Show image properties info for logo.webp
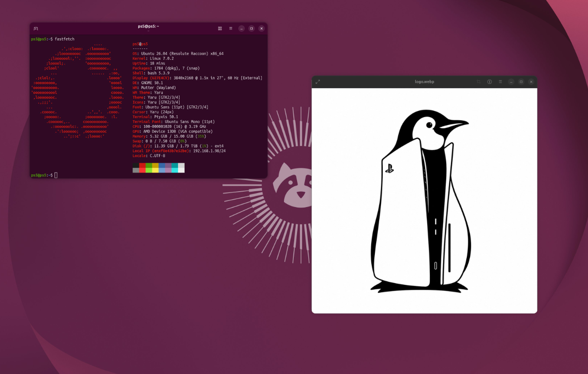This screenshot has width=588, height=374. point(490,82)
